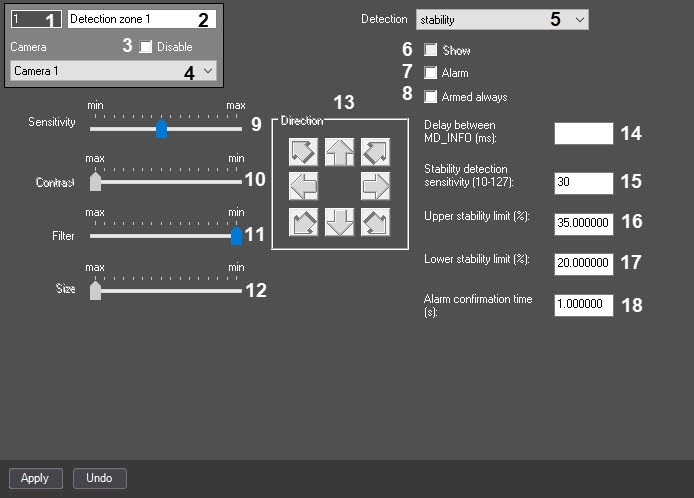Screen dimensions: 694x498
Task: Click the Undo button
Action: click(100, 479)
